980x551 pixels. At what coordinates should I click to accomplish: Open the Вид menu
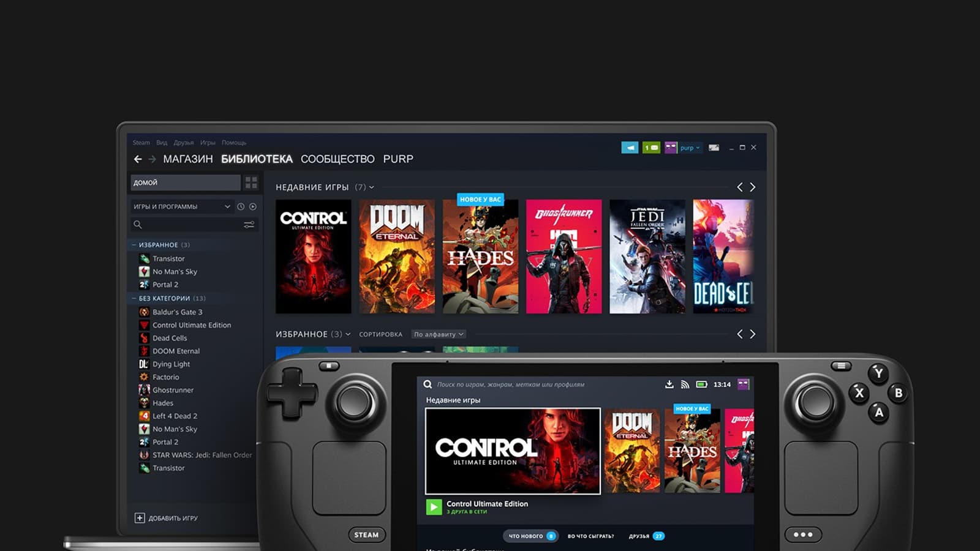coord(162,143)
